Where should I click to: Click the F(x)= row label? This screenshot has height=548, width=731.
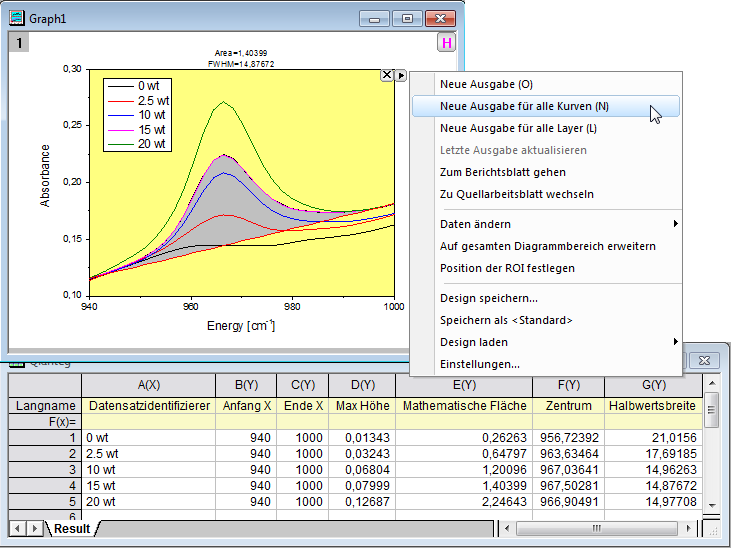pos(45,422)
